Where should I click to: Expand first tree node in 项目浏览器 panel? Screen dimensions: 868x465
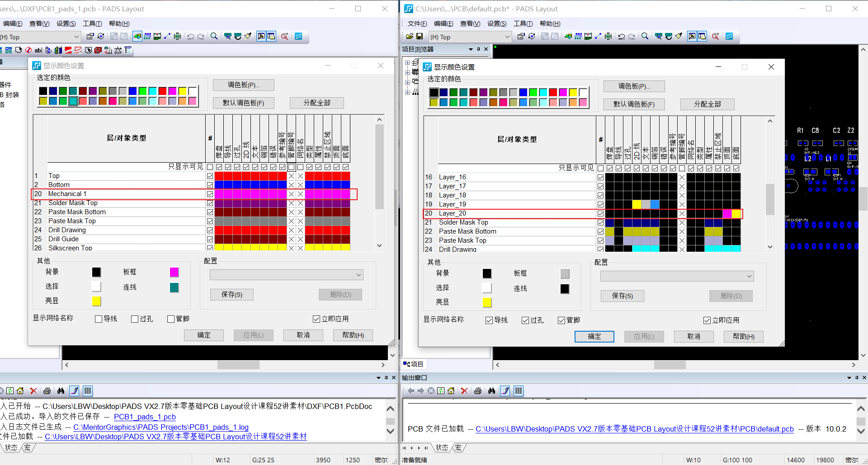pos(407,63)
